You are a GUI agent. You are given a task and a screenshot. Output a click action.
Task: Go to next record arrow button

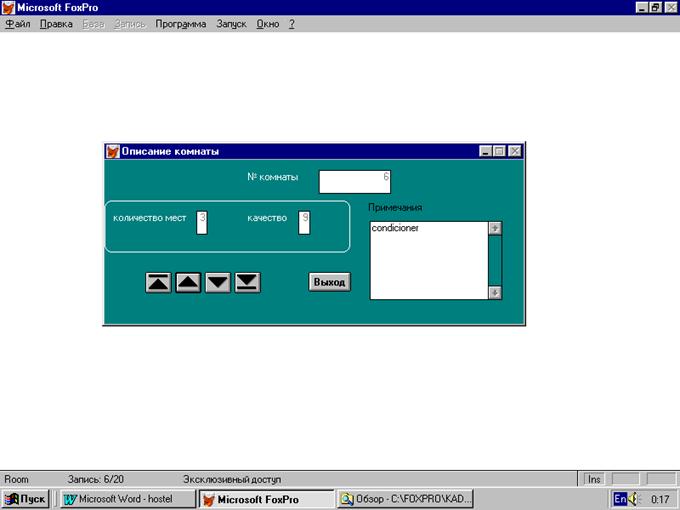218,282
